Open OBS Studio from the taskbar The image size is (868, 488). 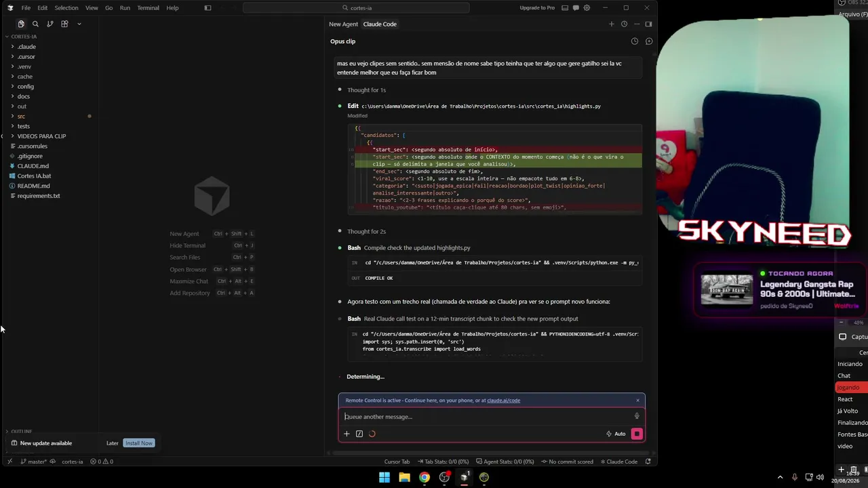point(444,477)
